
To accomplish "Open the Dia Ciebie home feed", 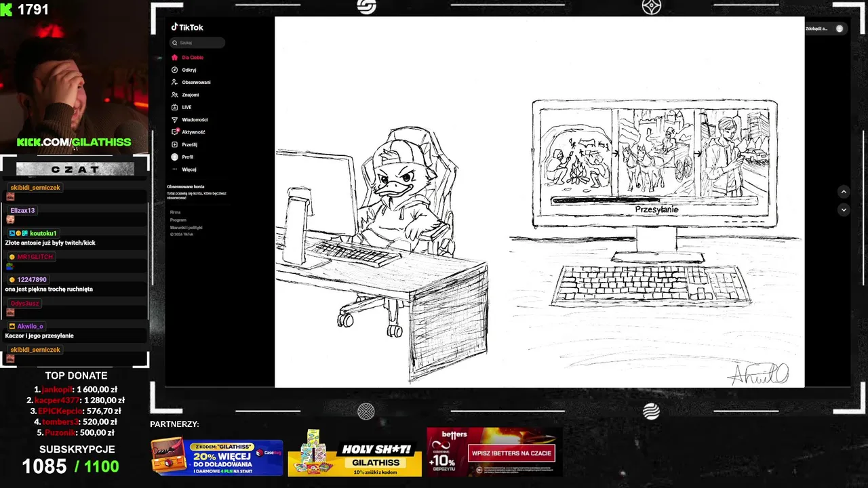I will (193, 58).
